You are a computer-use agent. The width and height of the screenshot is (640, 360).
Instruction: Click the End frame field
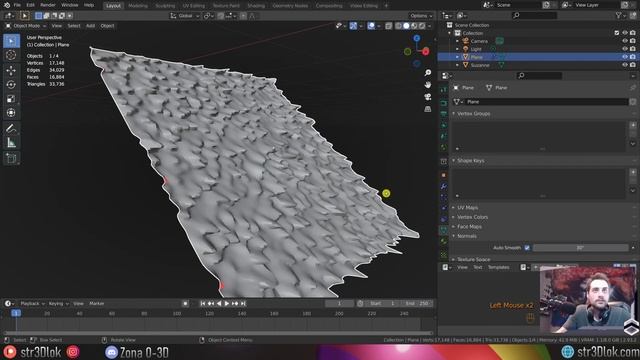pos(417,304)
